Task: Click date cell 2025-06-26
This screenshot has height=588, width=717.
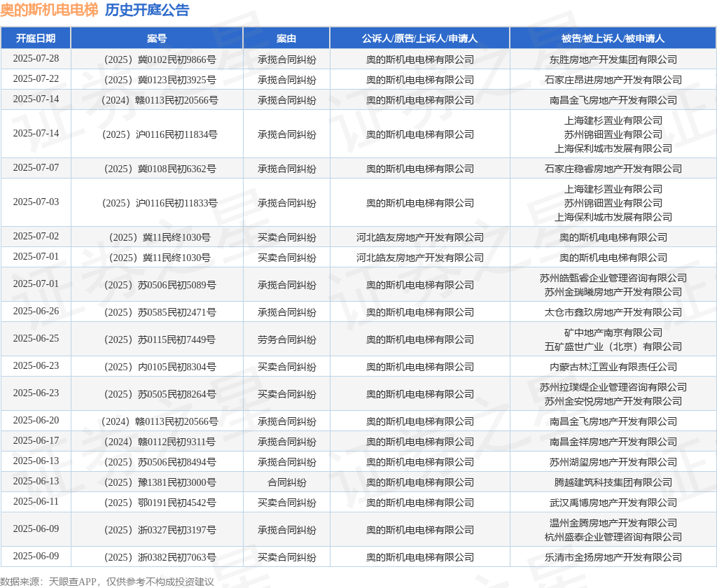Action: (x=36, y=311)
